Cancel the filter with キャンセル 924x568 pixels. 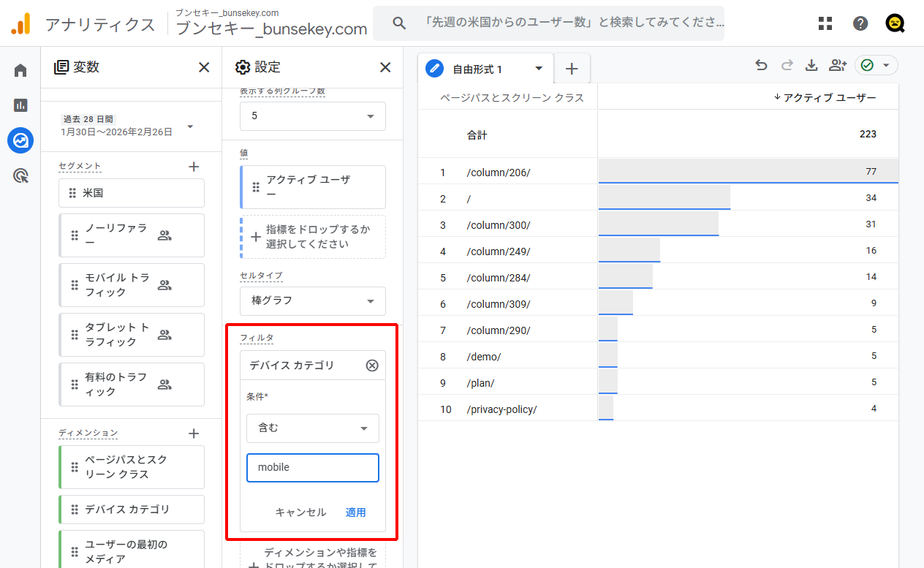[x=300, y=512]
